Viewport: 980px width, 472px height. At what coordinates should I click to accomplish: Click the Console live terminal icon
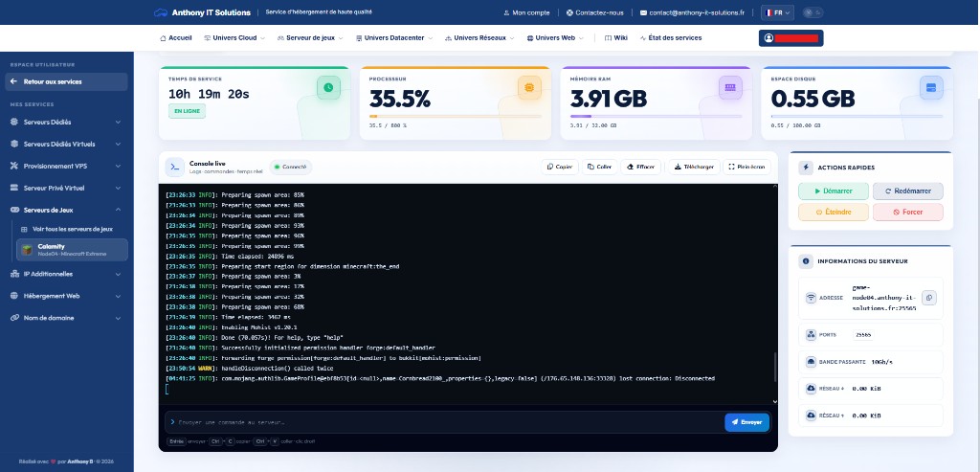tap(174, 167)
